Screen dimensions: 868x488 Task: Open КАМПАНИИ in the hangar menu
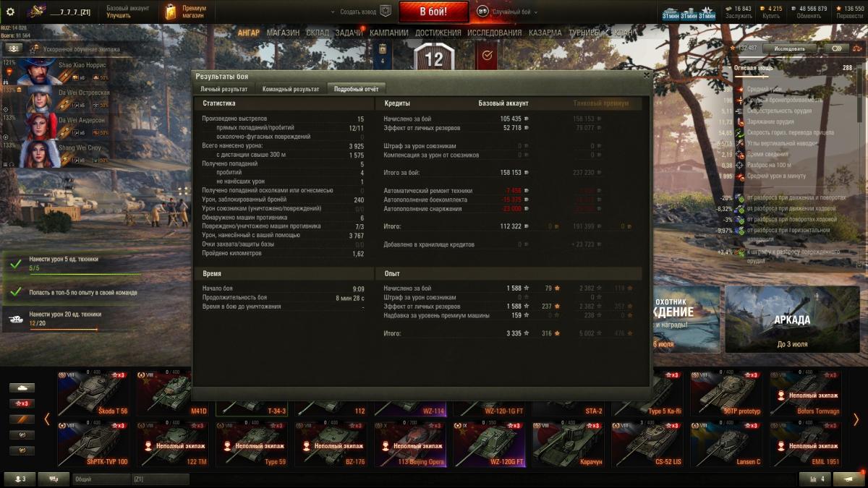pyautogui.click(x=389, y=33)
